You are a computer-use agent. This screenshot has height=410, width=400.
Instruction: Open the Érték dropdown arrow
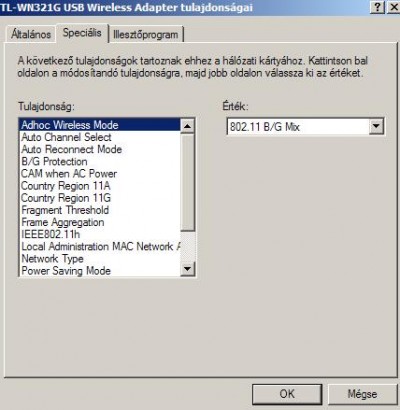click(x=376, y=126)
